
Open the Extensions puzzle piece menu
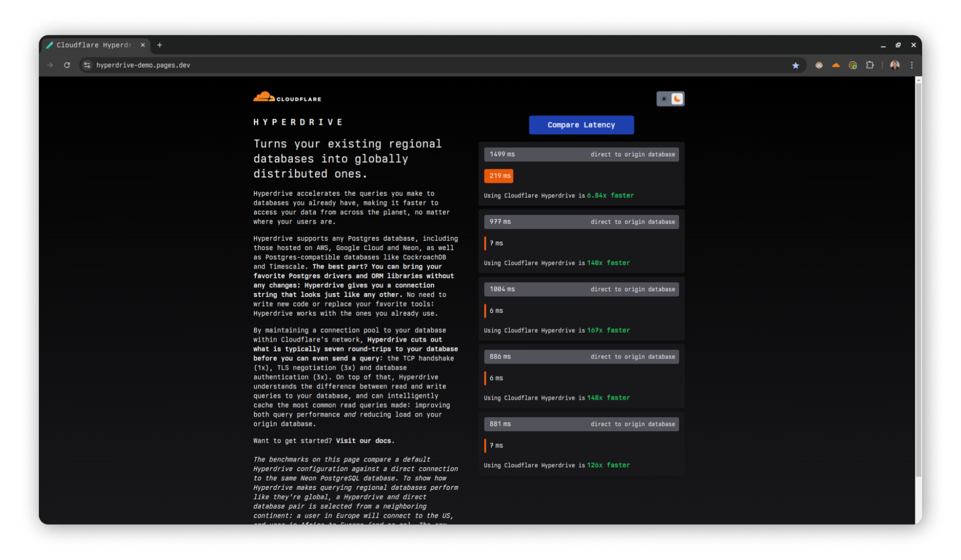(870, 65)
